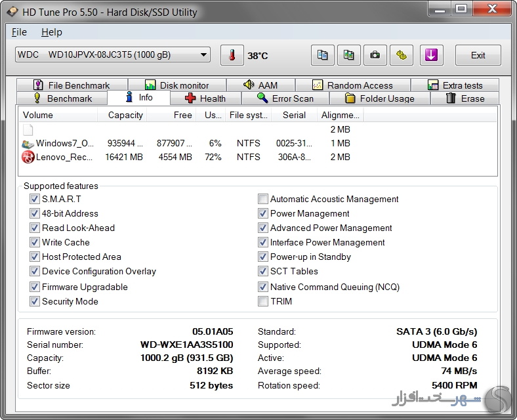517x420 pixels.
Task: Click the HD Tune Pro title bar icon
Action: (x=13, y=12)
